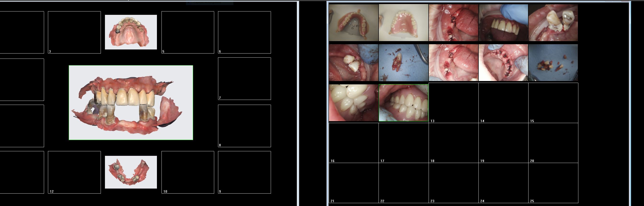Choose empty photo slot 20
This screenshot has width=644, height=206.
pyautogui.click(x=553, y=143)
